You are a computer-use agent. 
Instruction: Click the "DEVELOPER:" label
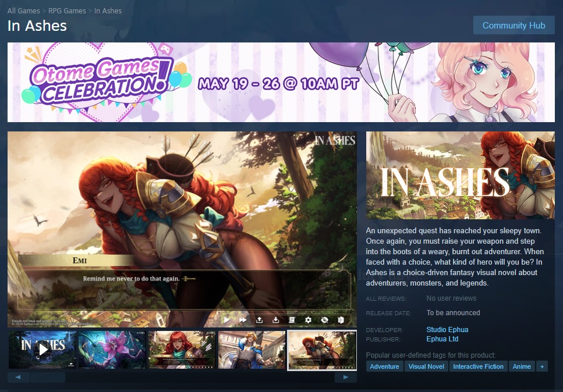click(x=384, y=330)
